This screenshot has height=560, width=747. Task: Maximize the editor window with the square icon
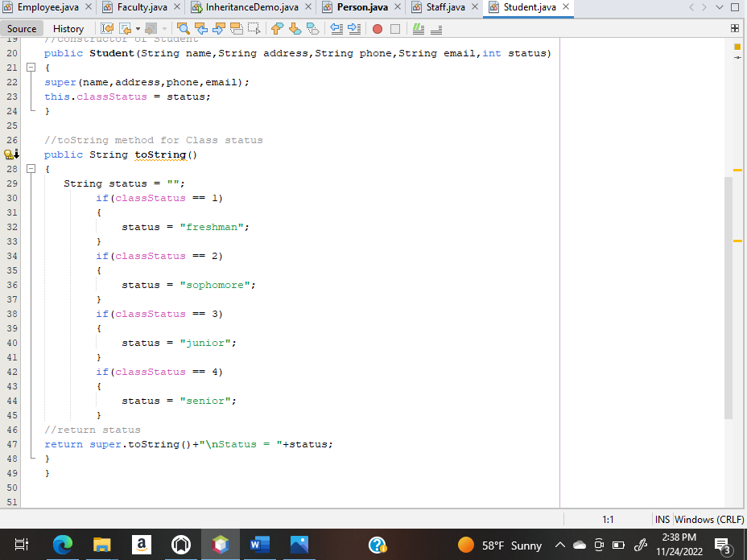coord(735,6)
